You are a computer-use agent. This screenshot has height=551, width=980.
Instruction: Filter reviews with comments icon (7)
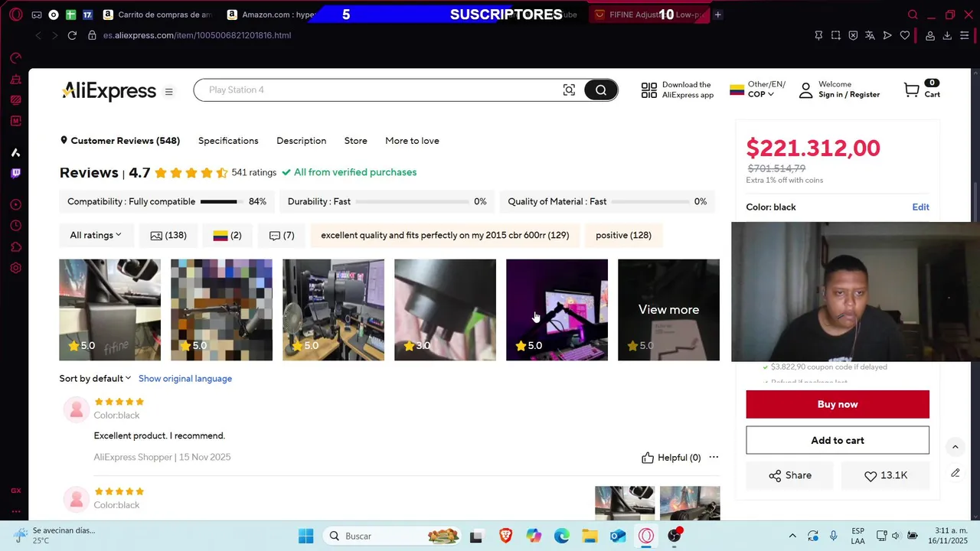281,235
